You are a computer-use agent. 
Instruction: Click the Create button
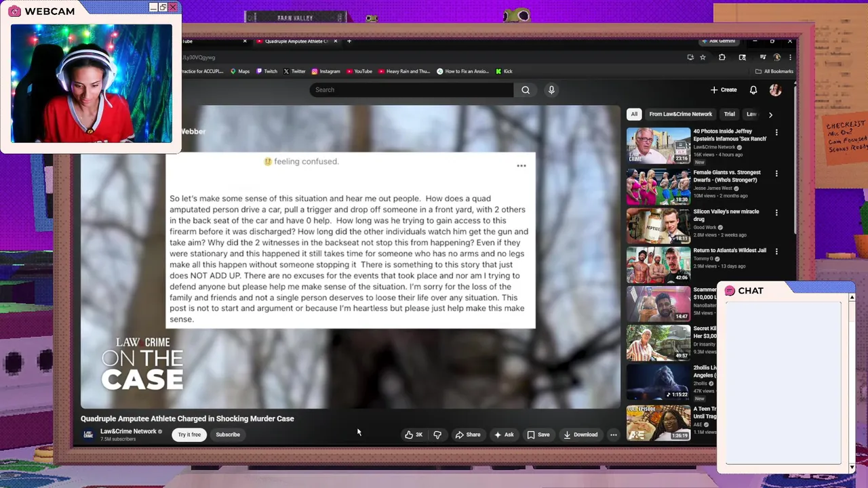coord(724,89)
